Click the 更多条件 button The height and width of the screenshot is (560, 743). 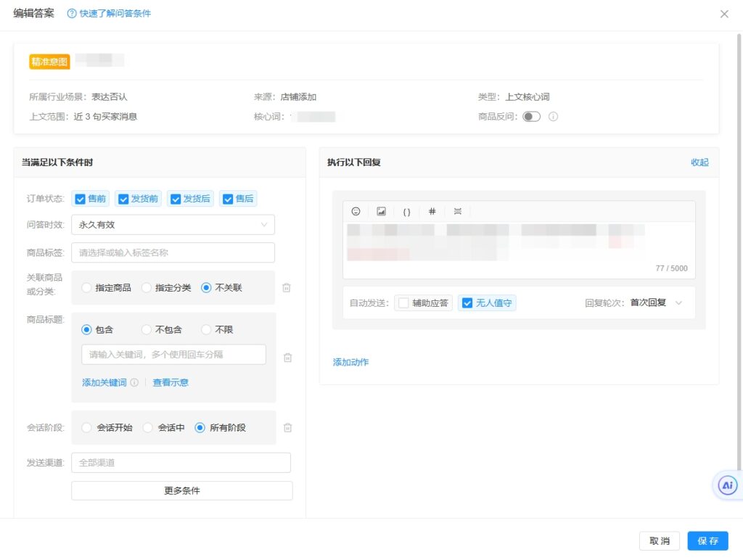point(180,490)
